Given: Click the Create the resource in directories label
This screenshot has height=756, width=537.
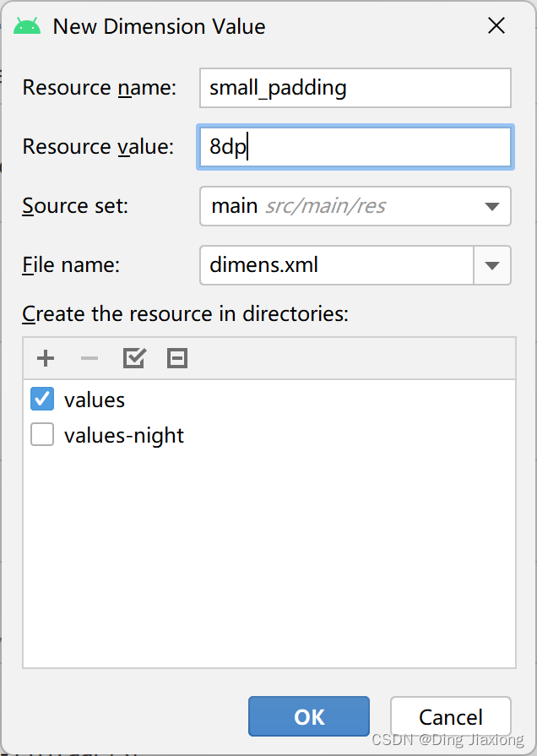Looking at the screenshot, I should click(185, 314).
